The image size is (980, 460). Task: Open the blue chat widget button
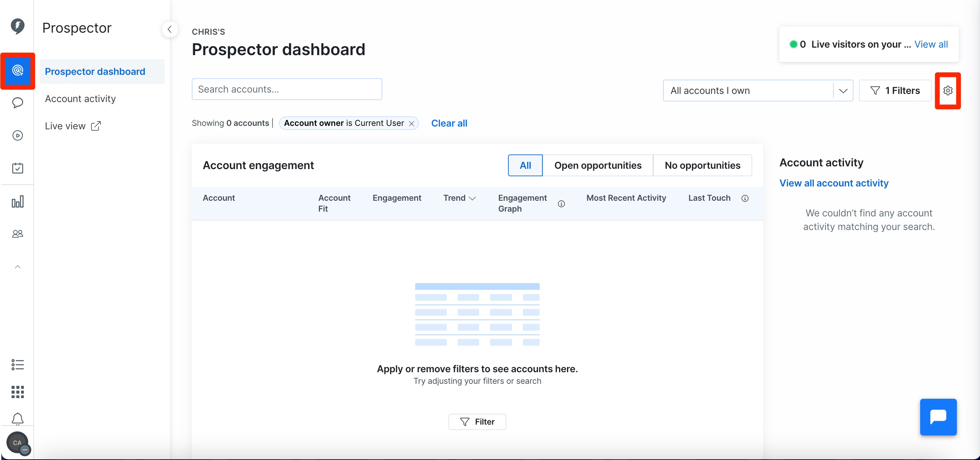[x=938, y=417]
